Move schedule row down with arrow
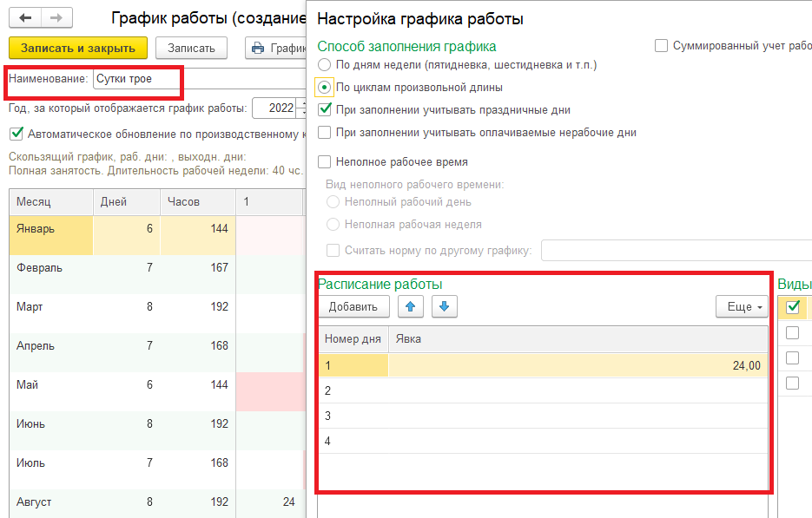The width and height of the screenshot is (812, 518). point(443,306)
